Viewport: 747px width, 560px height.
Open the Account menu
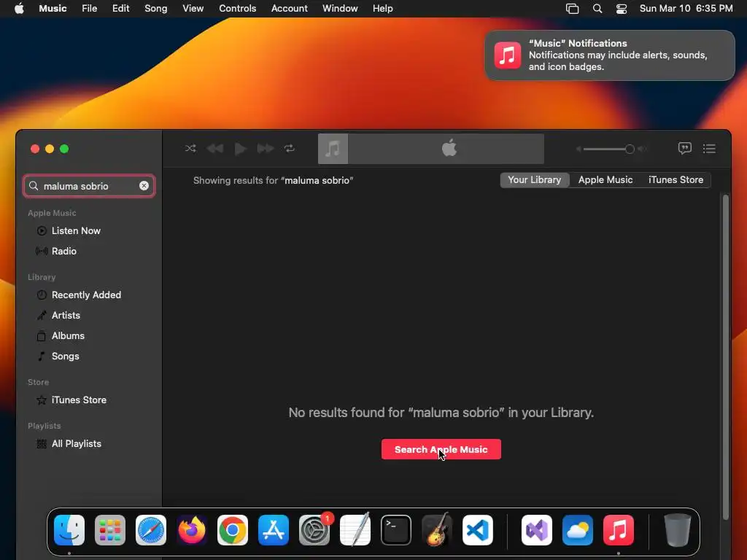tap(289, 9)
